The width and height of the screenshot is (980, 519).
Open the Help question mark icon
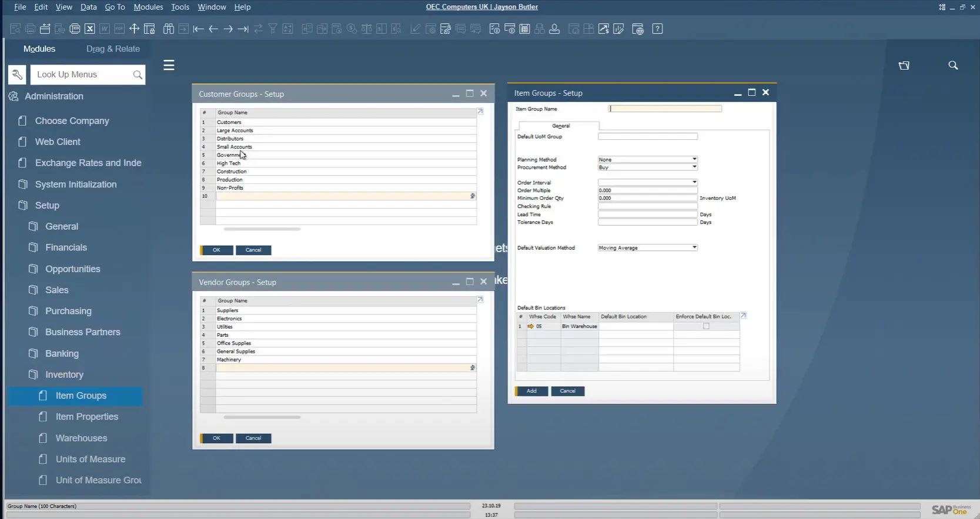click(657, 29)
